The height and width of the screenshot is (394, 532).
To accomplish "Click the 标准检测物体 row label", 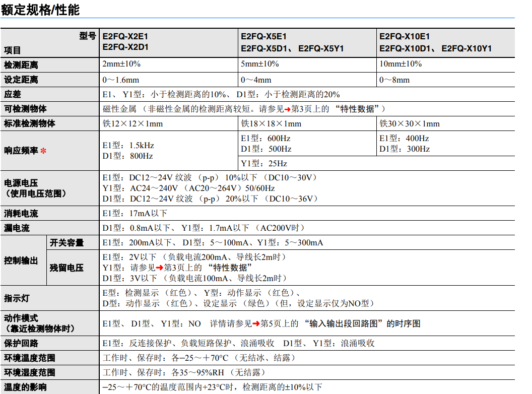I will click(x=30, y=123).
